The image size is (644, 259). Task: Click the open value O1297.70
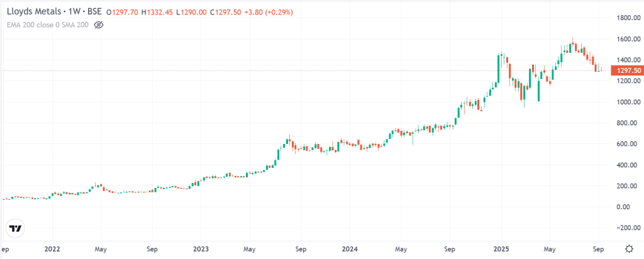coord(123,13)
